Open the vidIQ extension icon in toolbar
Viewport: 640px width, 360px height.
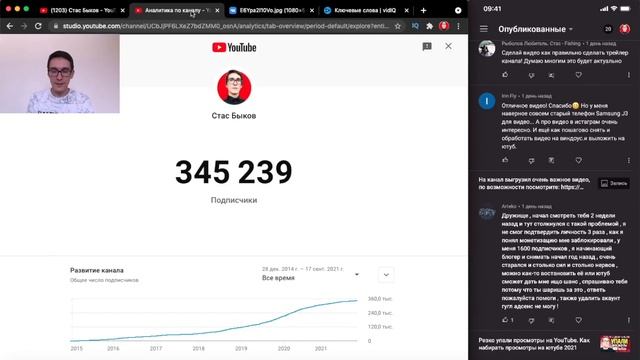click(x=415, y=26)
